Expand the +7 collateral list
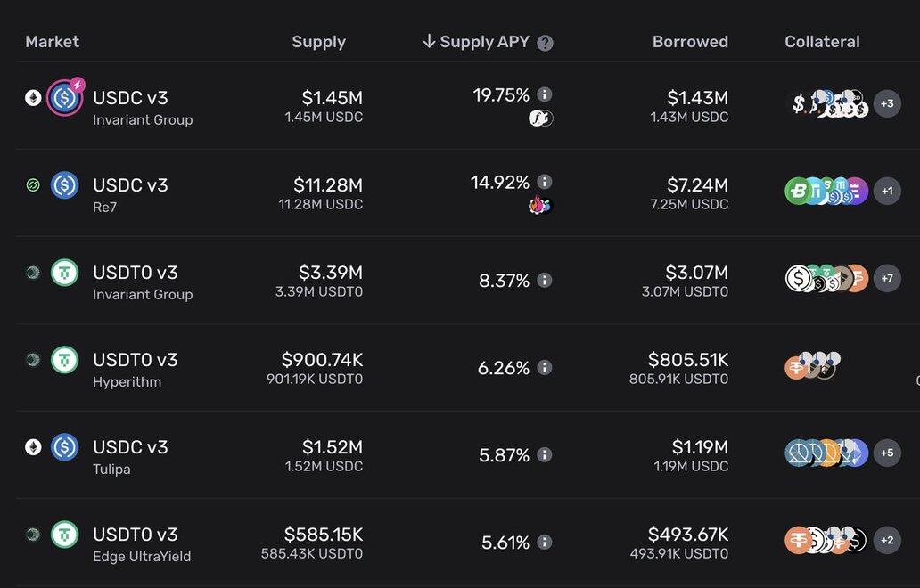Screen dimensions: 920x588 tap(887, 279)
